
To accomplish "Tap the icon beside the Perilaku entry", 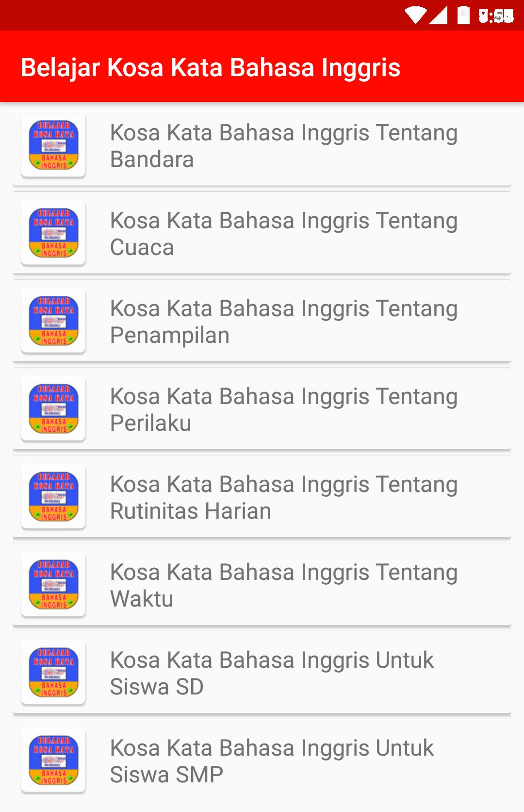I will 53,409.
